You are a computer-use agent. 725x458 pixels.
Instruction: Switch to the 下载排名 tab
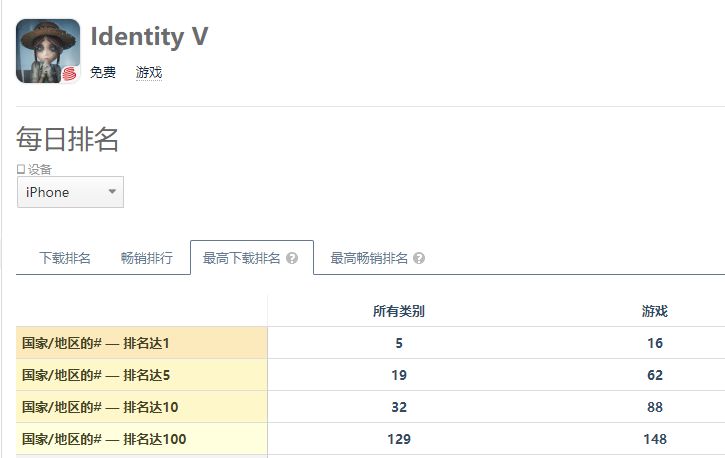click(x=65, y=258)
